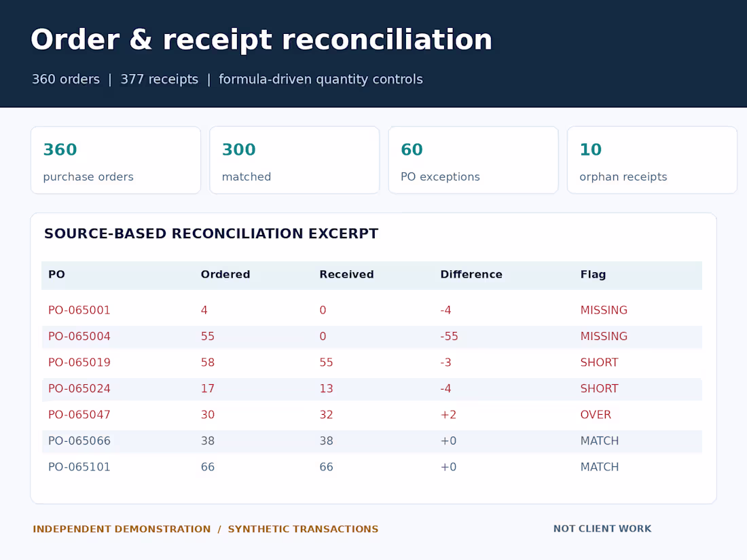
Task: Click the PO column header
Action: point(56,274)
